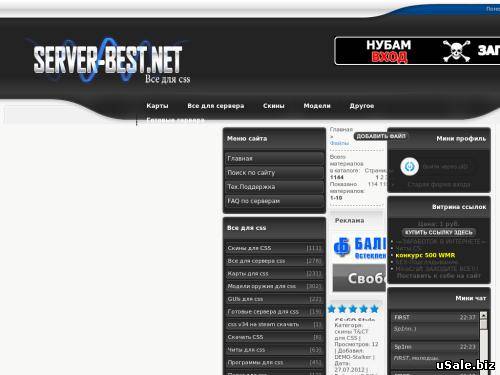Click mini chat scrollbar up arrow
This screenshot has width=500, height=375.
(x=483, y=315)
